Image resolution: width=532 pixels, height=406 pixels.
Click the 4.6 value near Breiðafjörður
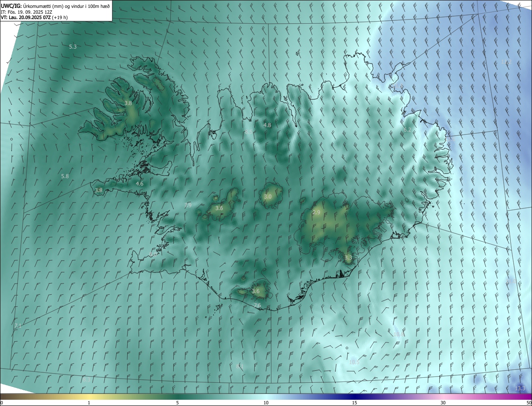pos(140,183)
